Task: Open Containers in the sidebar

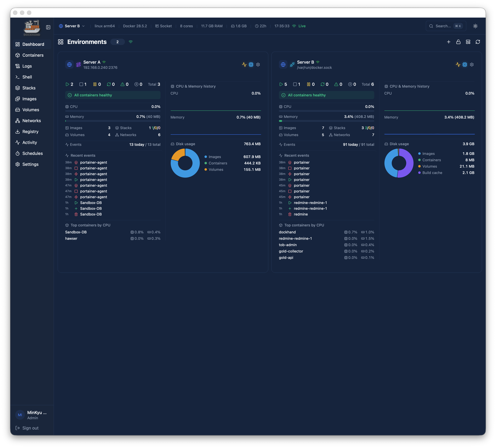Action: pyautogui.click(x=33, y=55)
